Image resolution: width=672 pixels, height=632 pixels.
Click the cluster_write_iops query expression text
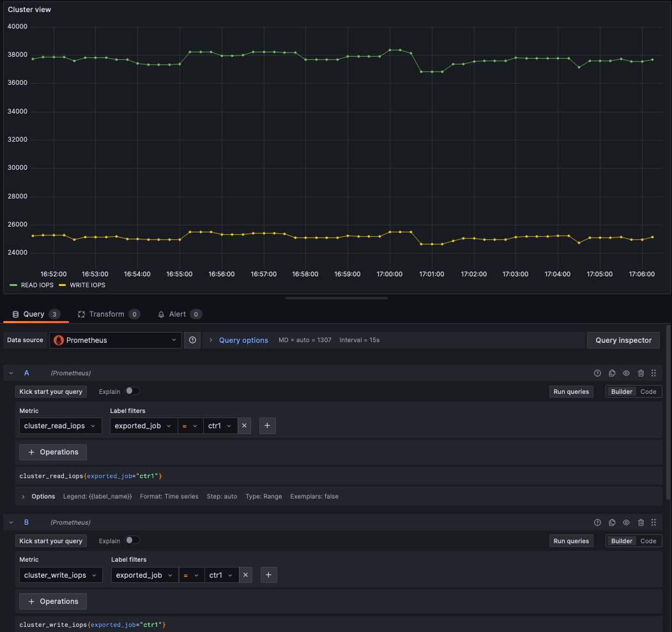click(x=92, y=625)
